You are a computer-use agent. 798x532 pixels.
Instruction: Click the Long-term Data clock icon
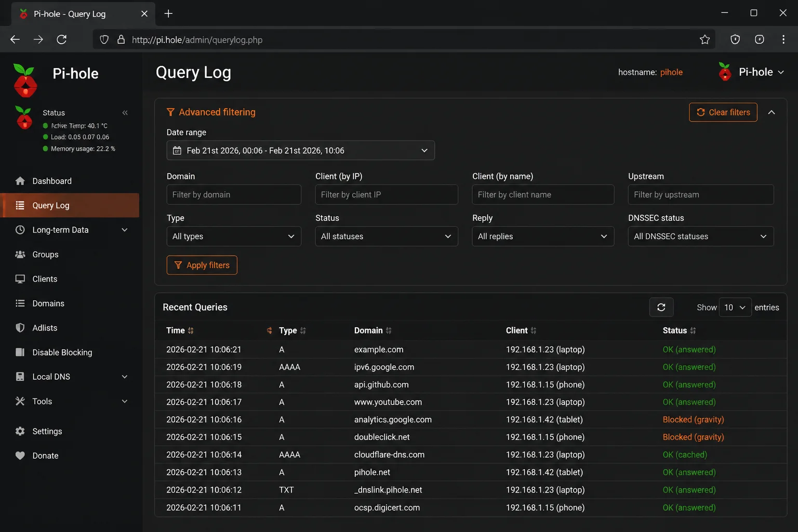20,230
